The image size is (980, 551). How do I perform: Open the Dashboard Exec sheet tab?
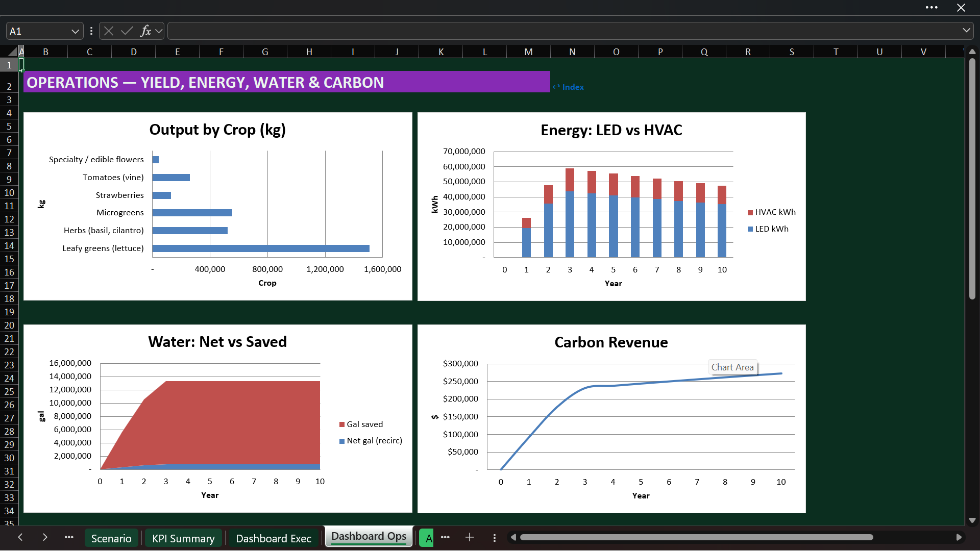coord(274,539)
